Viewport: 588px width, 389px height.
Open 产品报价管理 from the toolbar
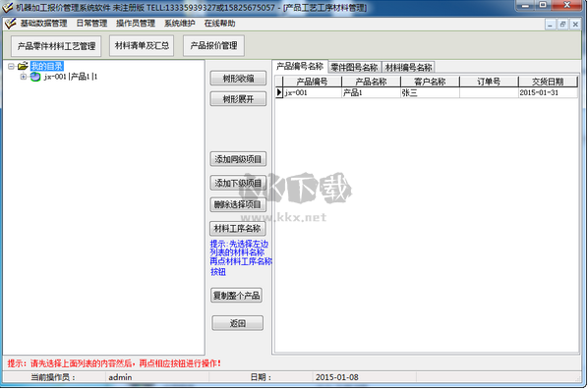click(x=213, y=46)
